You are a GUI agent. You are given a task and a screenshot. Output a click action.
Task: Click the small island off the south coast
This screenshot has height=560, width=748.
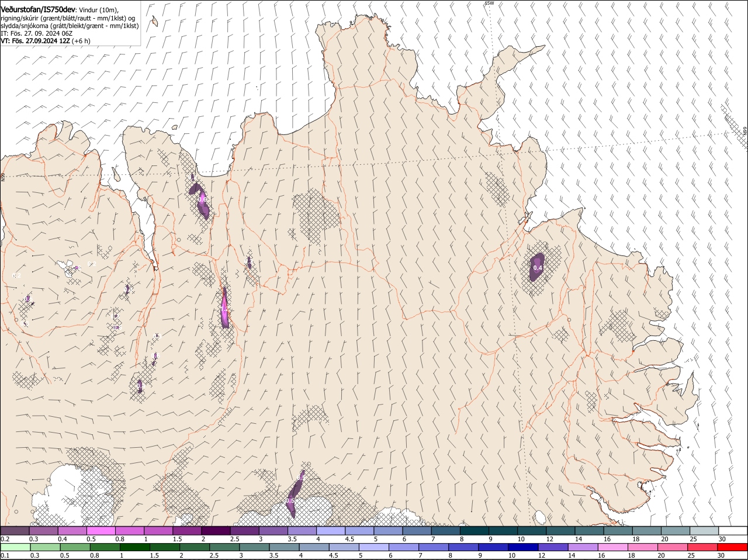pos(541,518)
